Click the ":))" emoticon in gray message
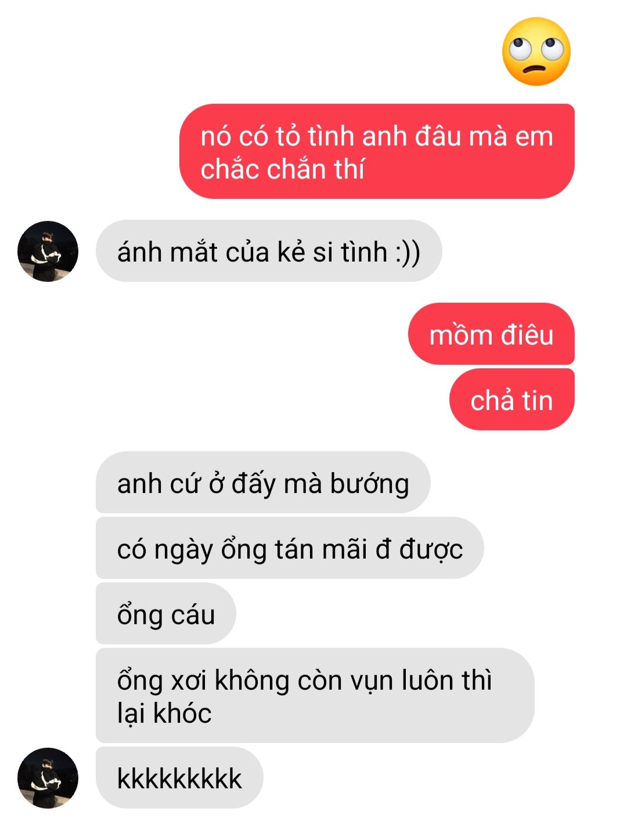Screen dimensions: 627x840 click(x=408, y=252)
